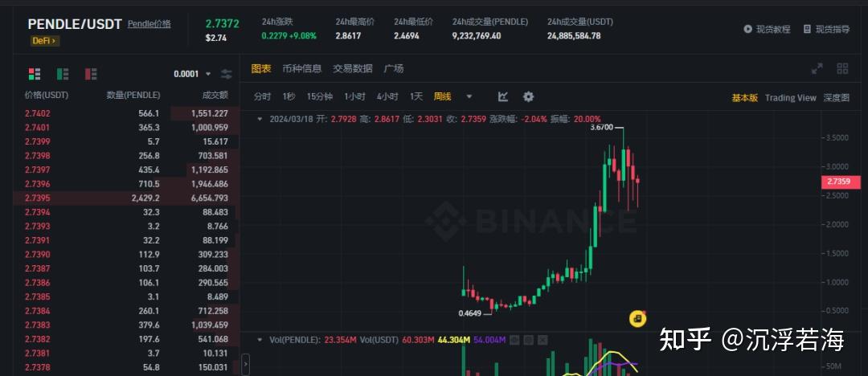Select the 4小时 interval
868x376 pixels.
tap(387, 96)
